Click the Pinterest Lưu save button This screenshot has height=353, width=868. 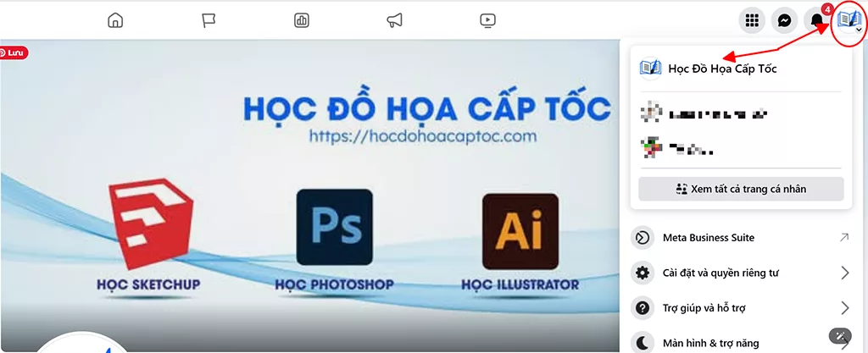coord(14,52)
